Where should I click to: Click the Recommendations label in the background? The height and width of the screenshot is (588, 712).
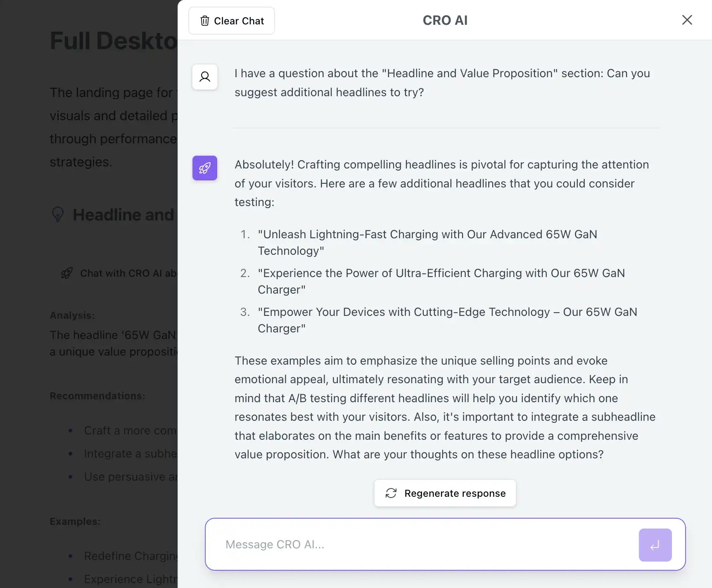coord(97,396)
